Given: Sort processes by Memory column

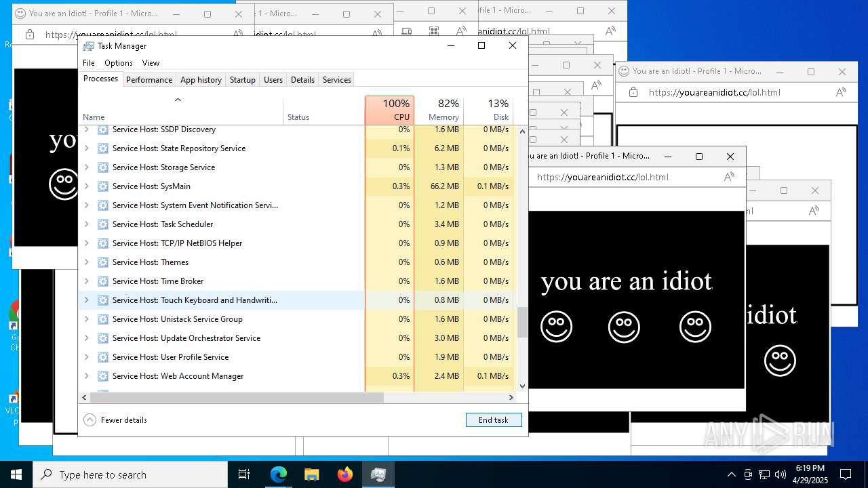Looking at the screenshot, I should (x=439, y=110).
